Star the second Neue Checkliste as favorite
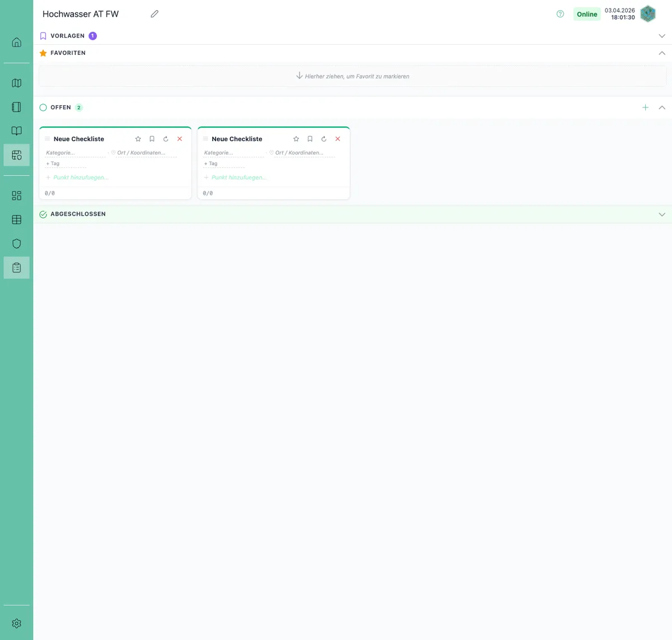The height and width of the screenshot is (640, 672). [x=296, y=139]
